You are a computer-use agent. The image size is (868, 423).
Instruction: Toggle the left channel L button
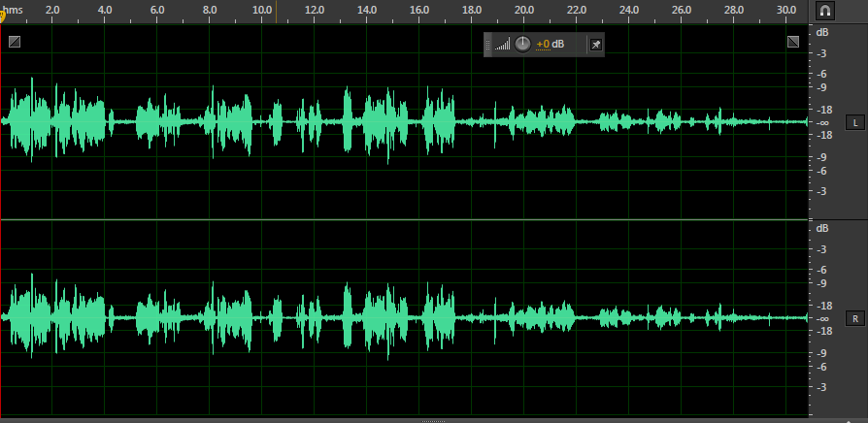(x=855, y=123)
